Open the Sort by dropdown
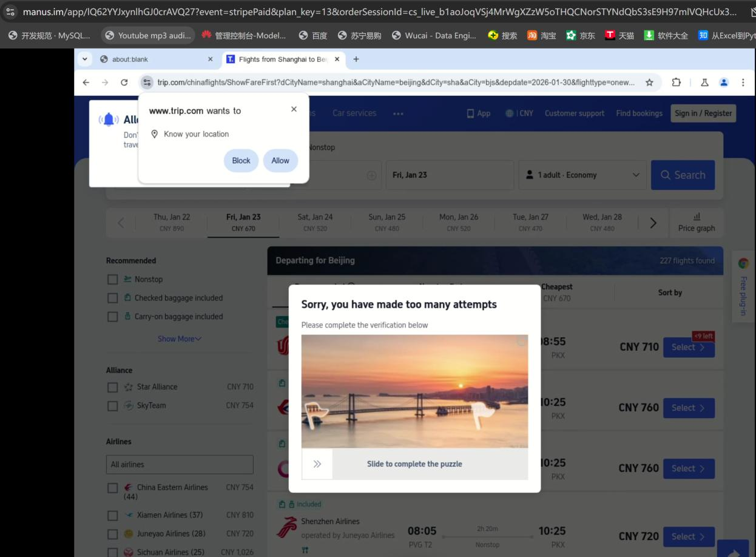Viewport: 756px width, 557px height. [670, 292]
